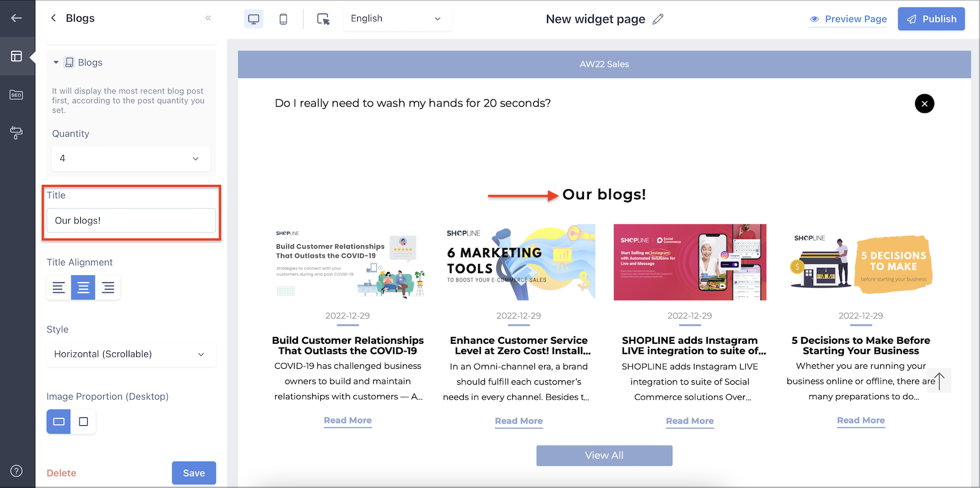
Task: Click Read More under Build Customer Relationships
Action: tap(348, 421)
